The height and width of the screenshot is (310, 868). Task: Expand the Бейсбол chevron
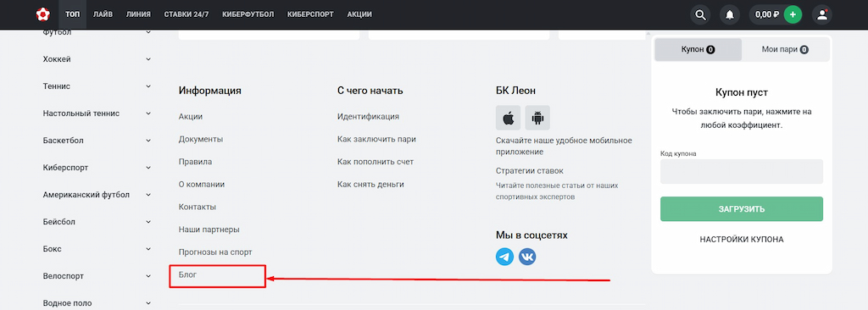tap(148, 222)
